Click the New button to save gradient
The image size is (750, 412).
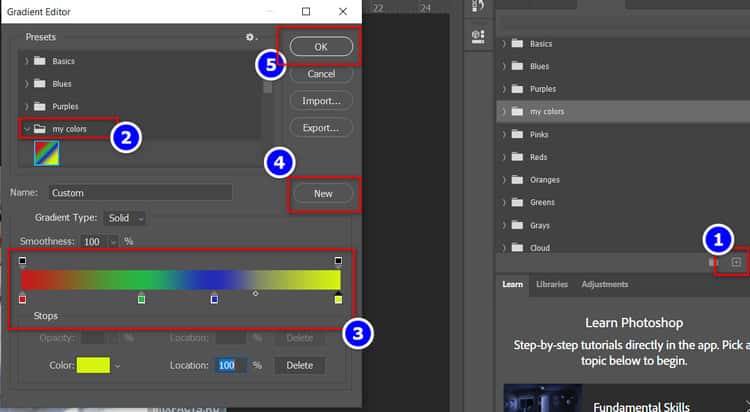pyautogui.click(x=321, y=193)
